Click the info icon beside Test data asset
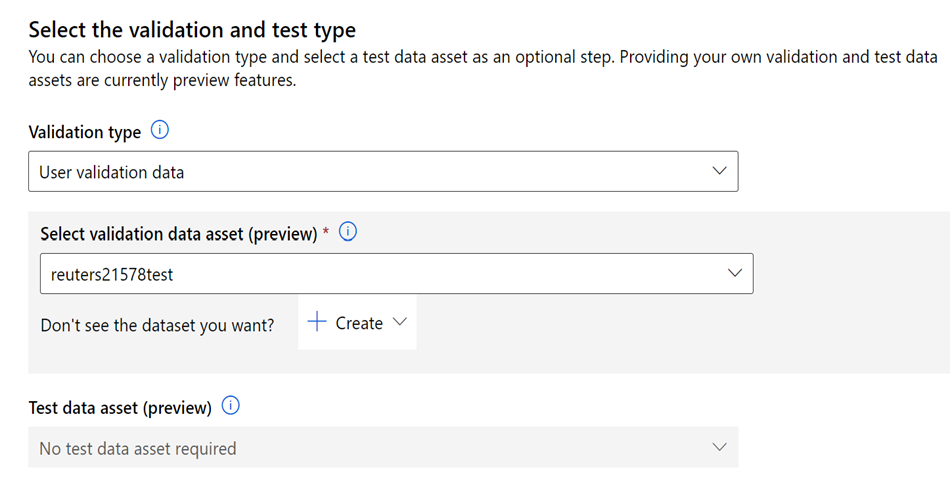The height and width of the screenshot is (478, 950). [230, 405]
